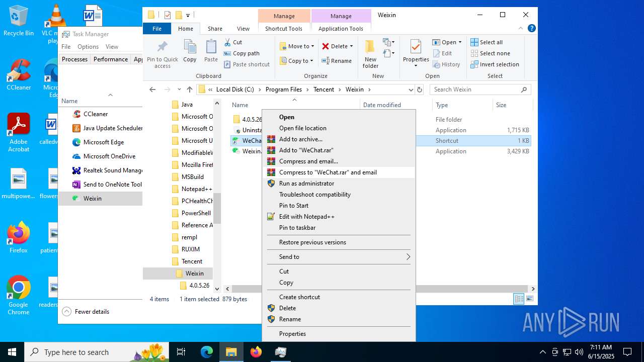Click the Explorer Help icon
The height and width of the screenshot is (362, 644).
pyautogui.click(x=532, y=29)
